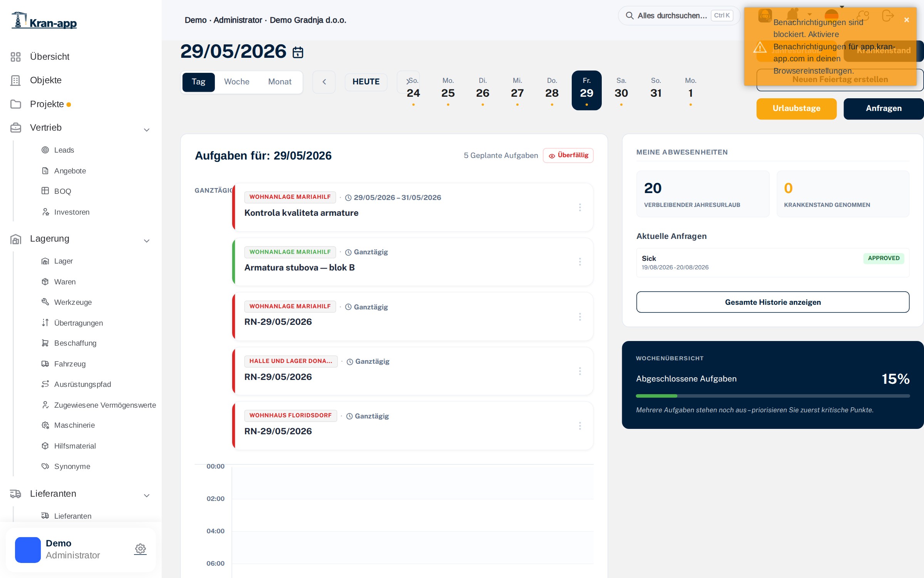Jump to today with HEUTE button
The image size is (924, 578).
pos(366,82)
